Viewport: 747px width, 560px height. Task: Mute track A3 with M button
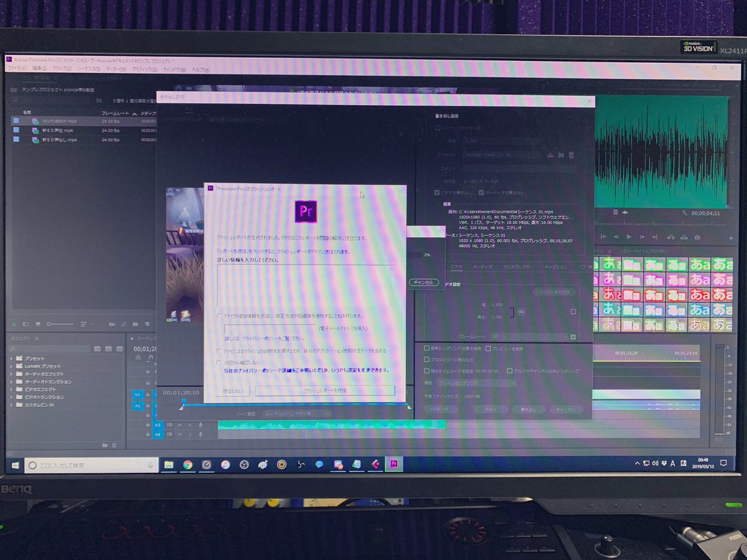(181, 425)
